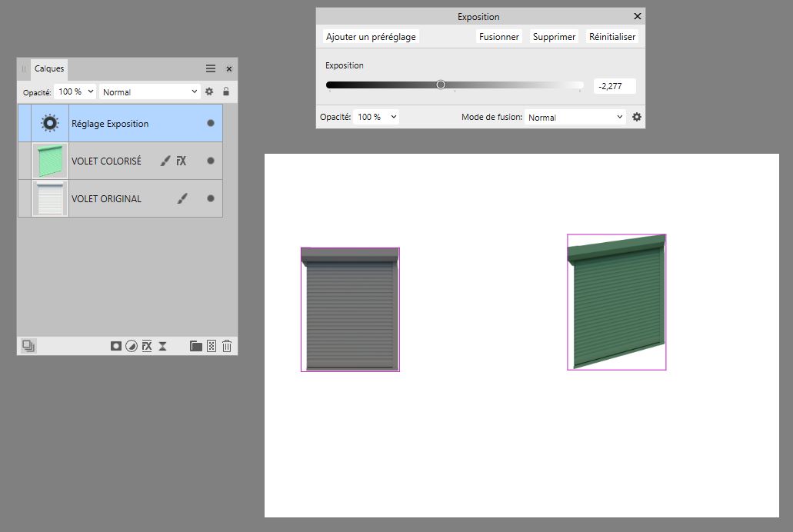Click the exposure value field showing -2,277

[614, 86]
